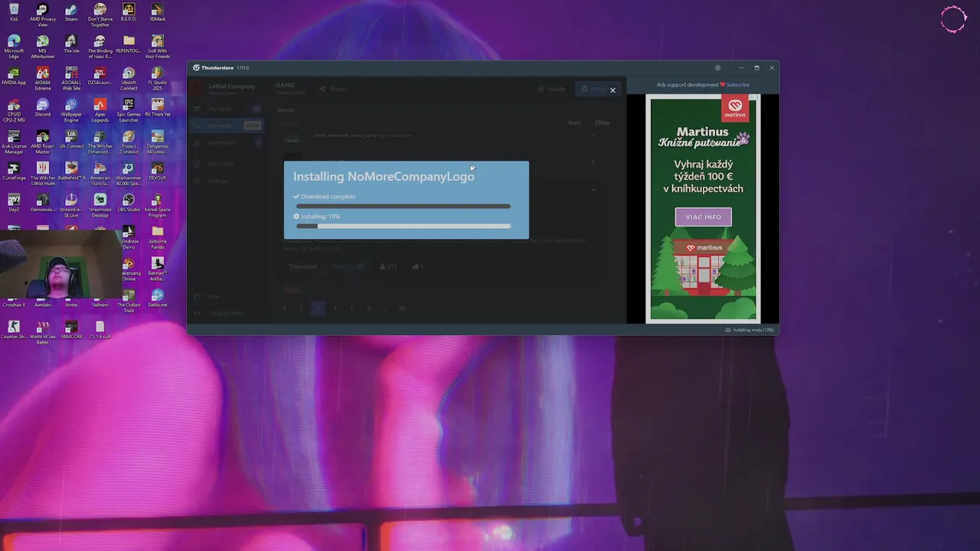Viewport: 980px width, 551px height.
Task: Click the Download complete progress bar
Action: coord(403,207)
